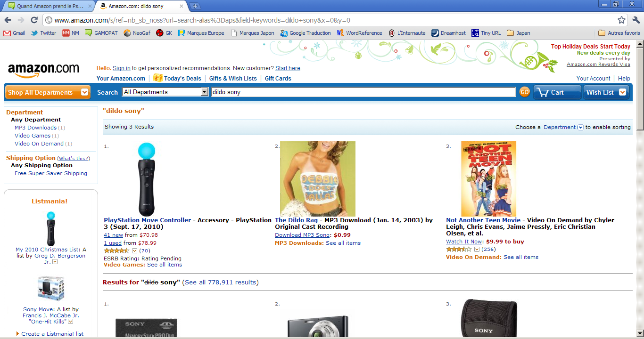Click the browser address bar
The image size is (644, 339).
click(x=330, y=20)
